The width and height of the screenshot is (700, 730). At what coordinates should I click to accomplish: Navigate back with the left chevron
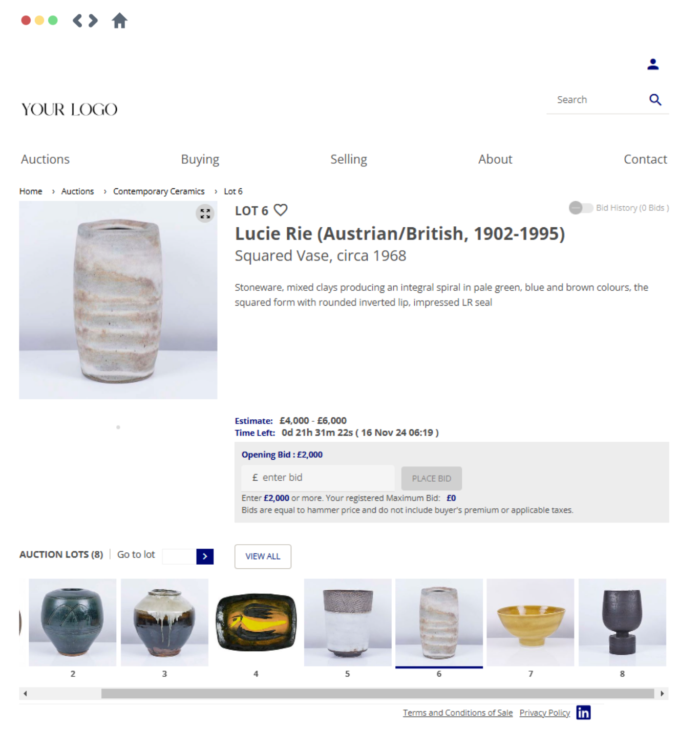(x=77, y=20)
